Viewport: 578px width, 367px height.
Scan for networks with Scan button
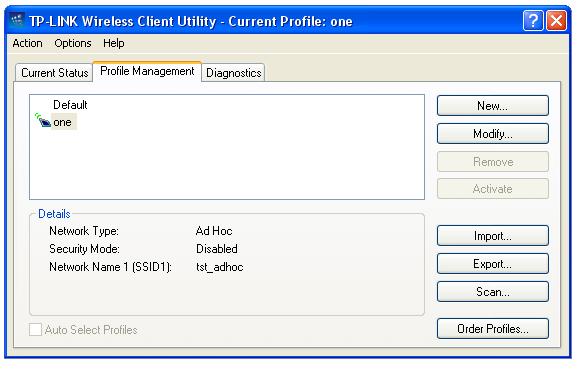click(x=492, y=291)
